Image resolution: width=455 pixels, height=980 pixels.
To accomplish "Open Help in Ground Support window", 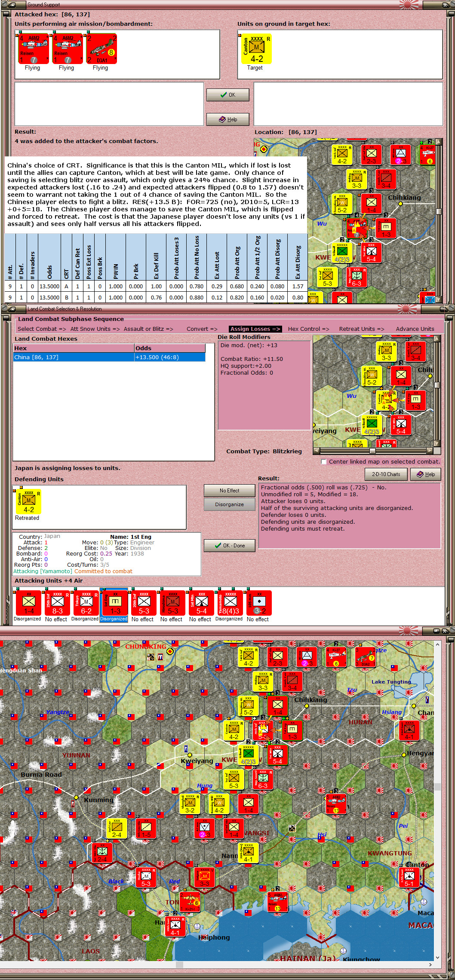I will pos(227,119).
